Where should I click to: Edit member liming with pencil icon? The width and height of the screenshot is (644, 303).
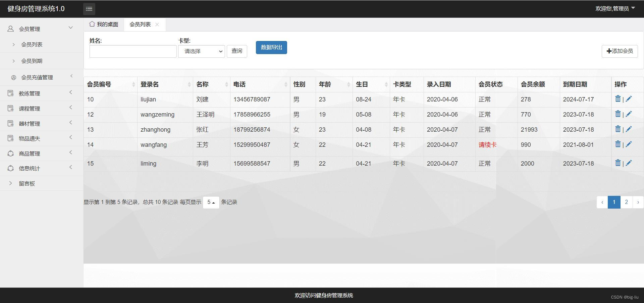pos(629,163)
